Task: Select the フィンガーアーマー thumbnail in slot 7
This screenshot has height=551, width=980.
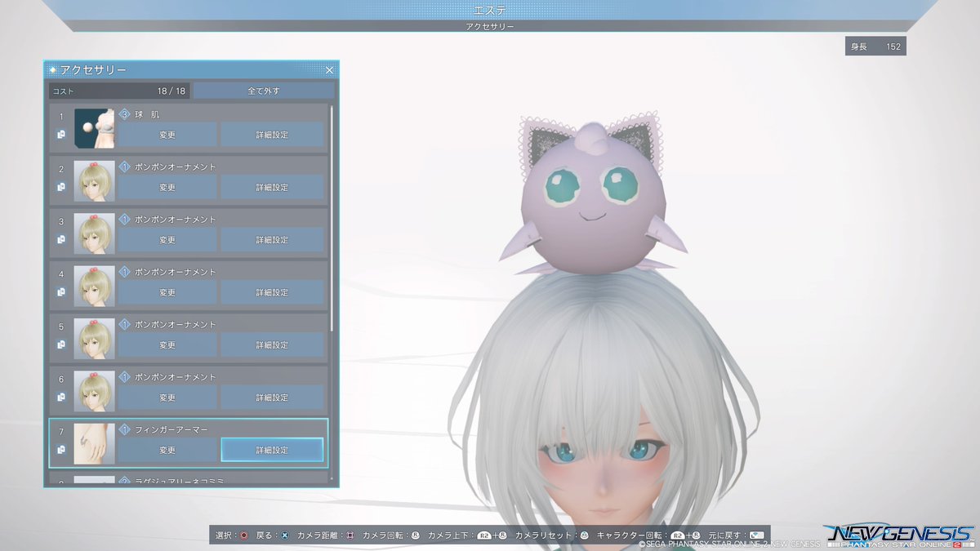Action: point(94,444)
